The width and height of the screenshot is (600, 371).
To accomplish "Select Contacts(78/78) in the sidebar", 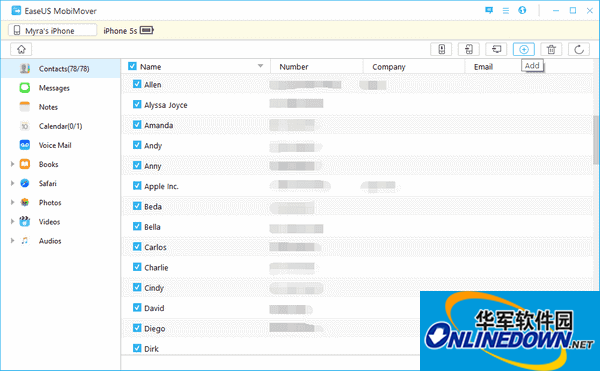I will [x=61, y=68].
